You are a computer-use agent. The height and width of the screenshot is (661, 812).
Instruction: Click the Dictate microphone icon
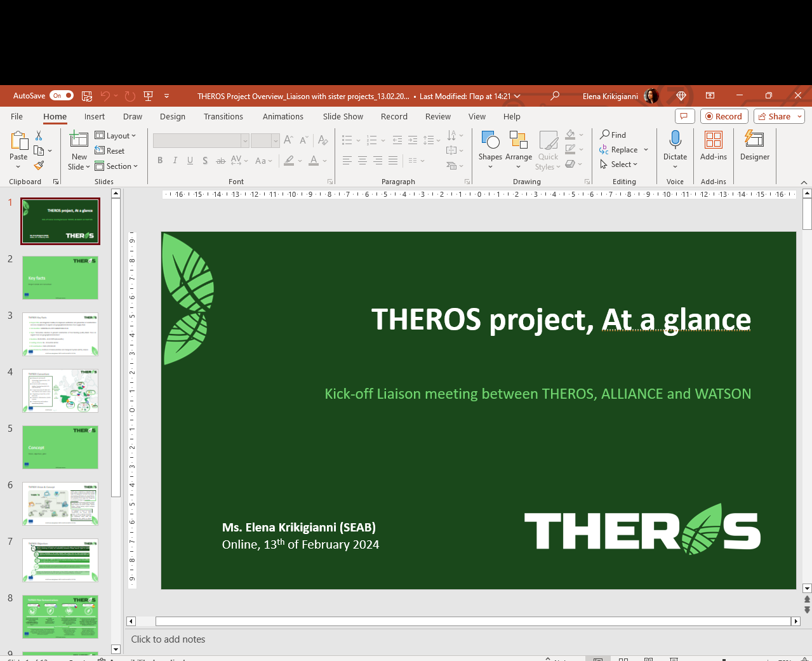click(676, 140)
